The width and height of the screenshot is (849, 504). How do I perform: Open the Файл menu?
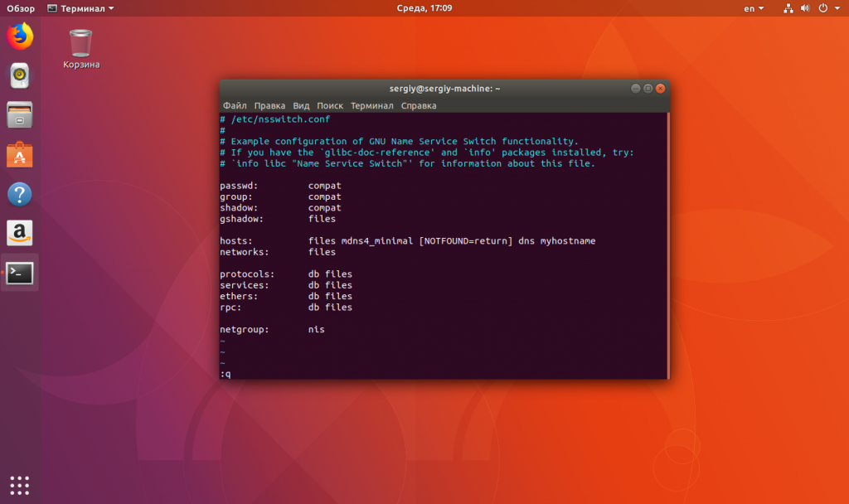tap(235, 105)
